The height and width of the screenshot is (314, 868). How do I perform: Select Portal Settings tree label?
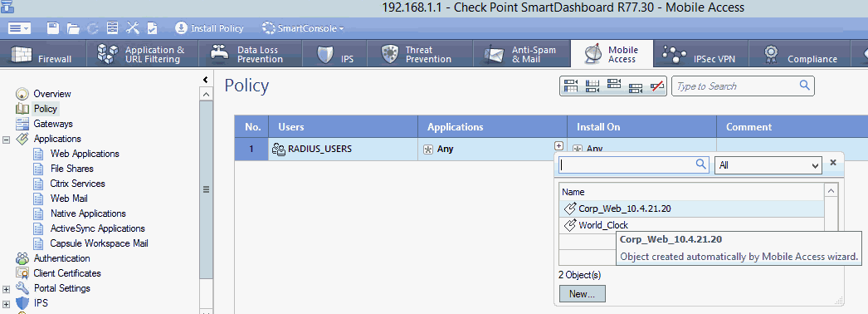[x=61, y=288]
